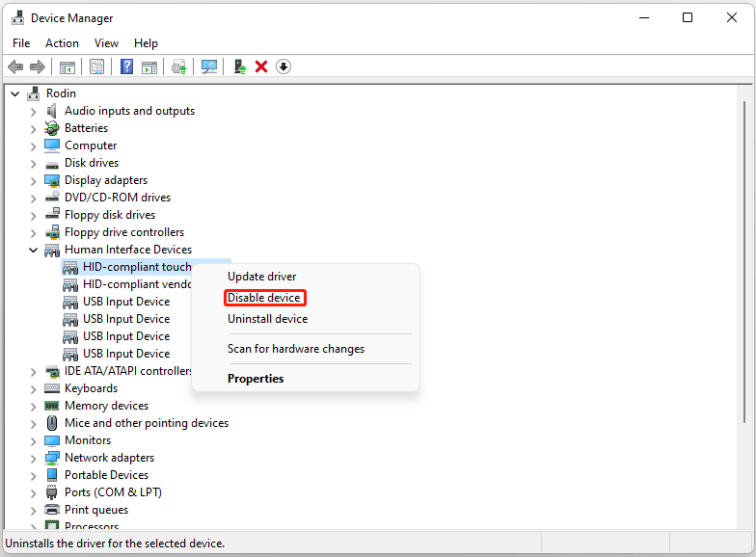Click the Keyboards icon
The height and width of the screenshot is (557, 756).
(52, 388)
